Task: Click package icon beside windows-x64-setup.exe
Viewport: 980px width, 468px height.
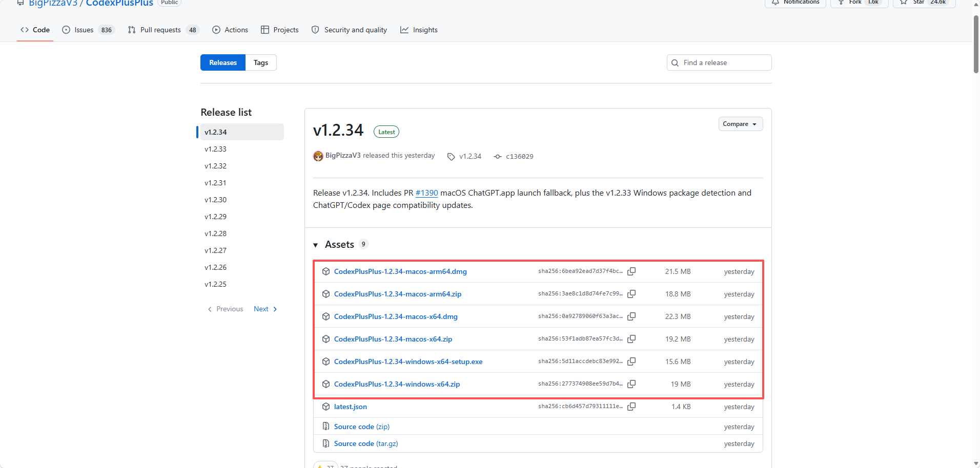Action: click(x=326, y=361)
